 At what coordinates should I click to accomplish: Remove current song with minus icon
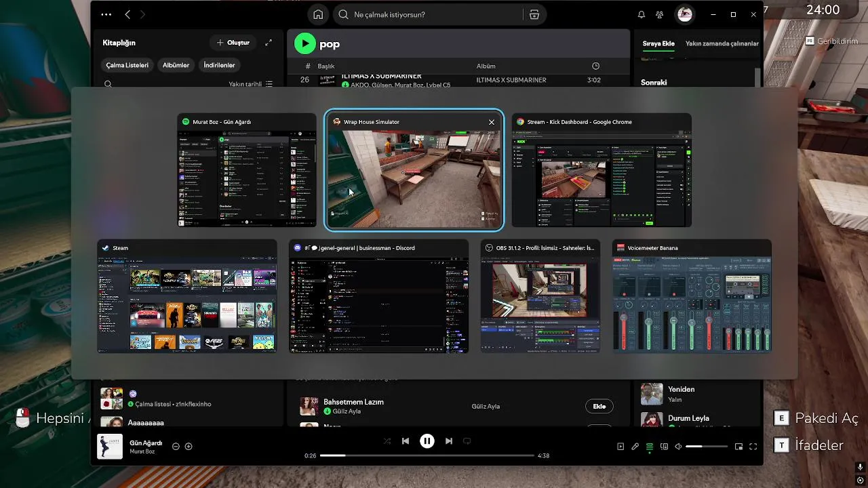(176, 447)
